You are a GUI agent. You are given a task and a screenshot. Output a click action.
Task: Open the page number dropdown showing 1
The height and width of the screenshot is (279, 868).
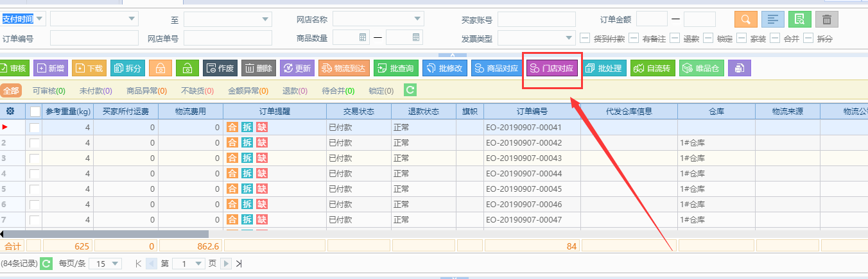(199, 264)
